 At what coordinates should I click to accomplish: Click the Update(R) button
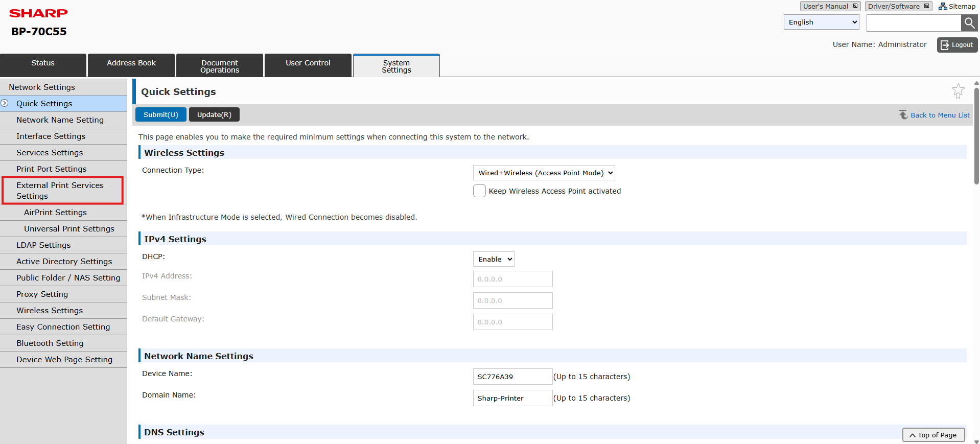coord(214,114)
